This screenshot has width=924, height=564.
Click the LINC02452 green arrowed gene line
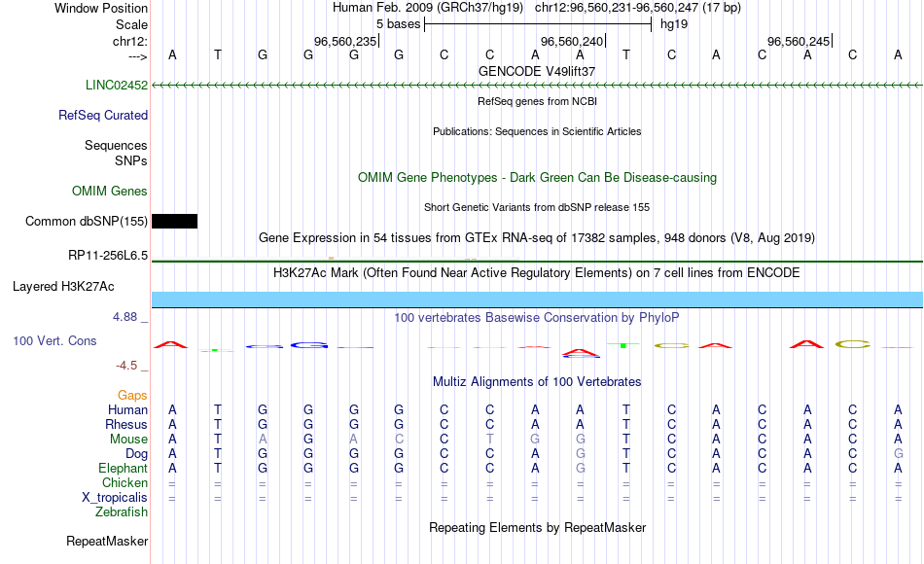537,86
